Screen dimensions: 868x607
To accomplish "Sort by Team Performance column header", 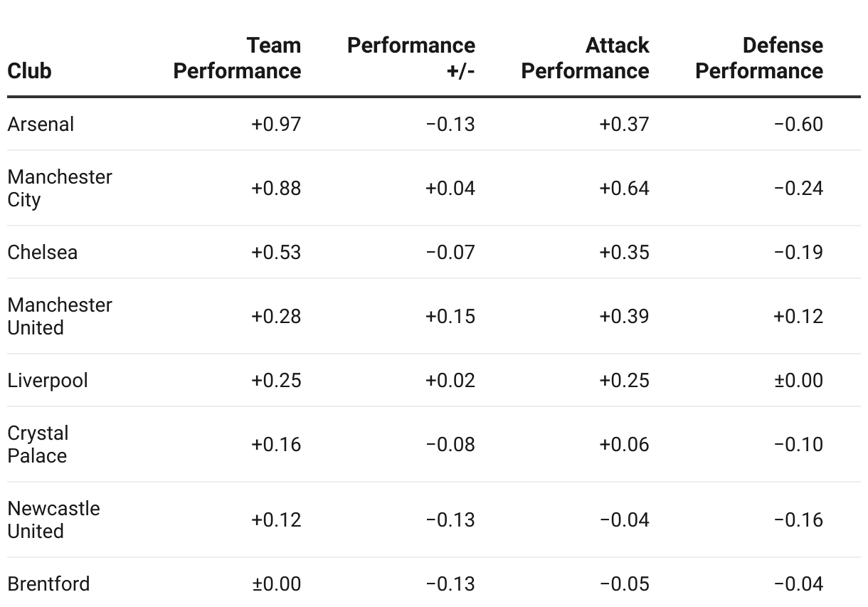I will point(238,58).
